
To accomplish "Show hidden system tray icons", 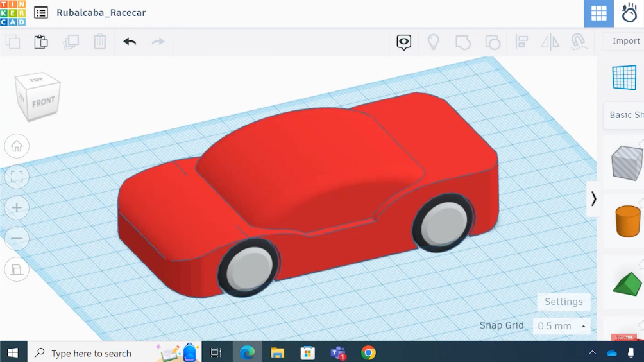I will 592,352.
